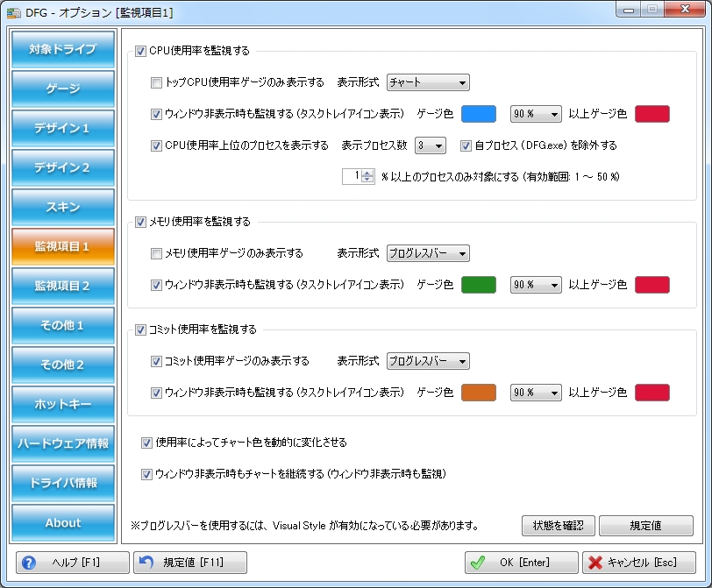Enable メモリ使用率ゲージのみ表示する checkbox
The height and width of the screenshot is (588, 712).
(156, 253)
